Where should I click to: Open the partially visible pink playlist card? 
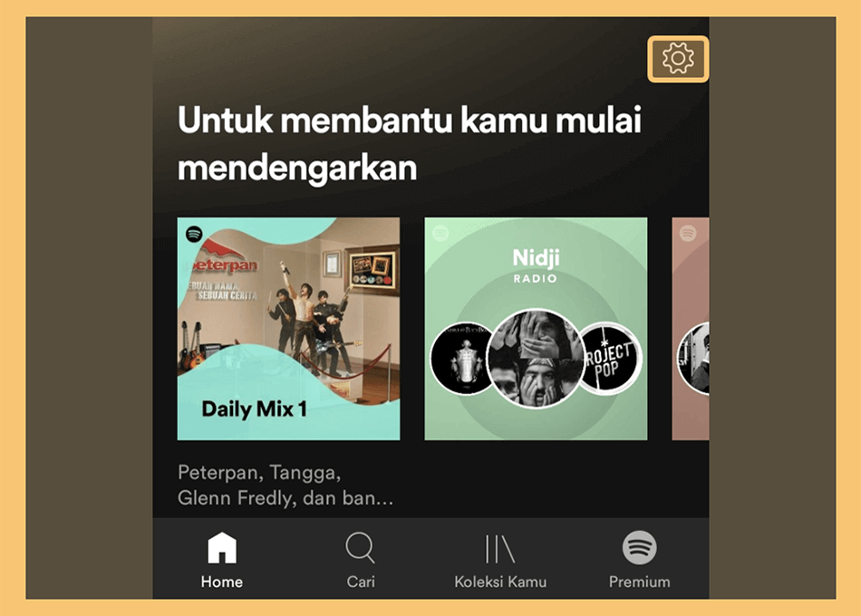click(x=691, y=329)
